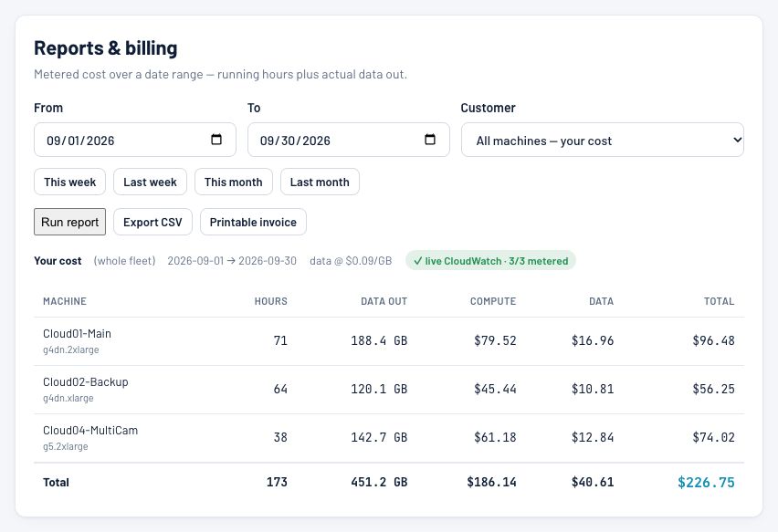Click the DATA OUT column header
Image resolution: width=778 pixels, height=532 pixels.
pos(384,301)
